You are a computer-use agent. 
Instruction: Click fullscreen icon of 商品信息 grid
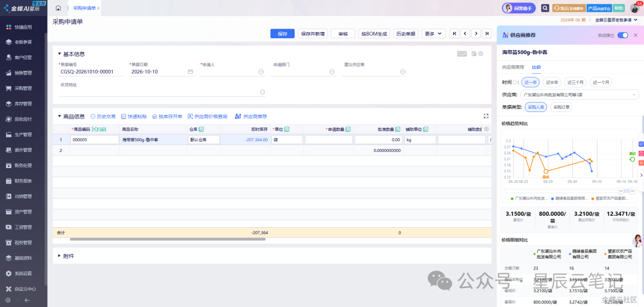click(x=486, y=116)
